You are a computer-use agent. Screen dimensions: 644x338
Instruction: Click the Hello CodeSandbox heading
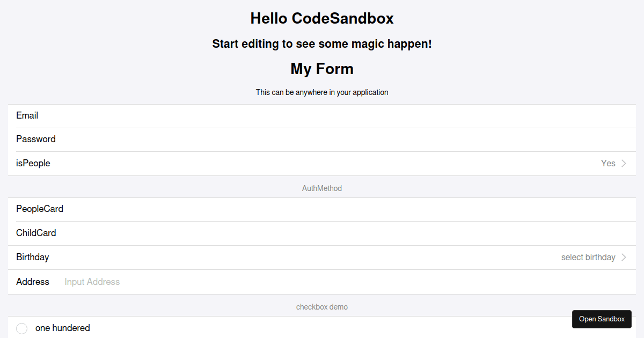point(322,18)
